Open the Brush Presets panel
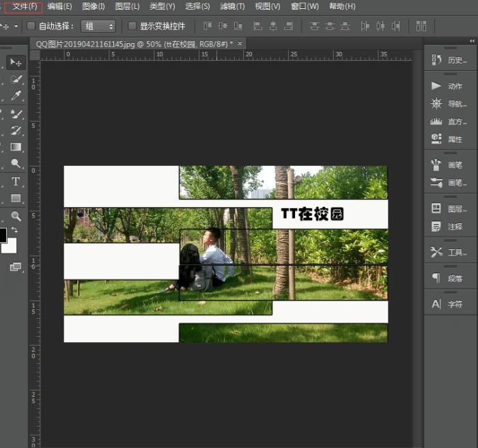The height and width of the screenshot is (448, 478). point(449,182)
